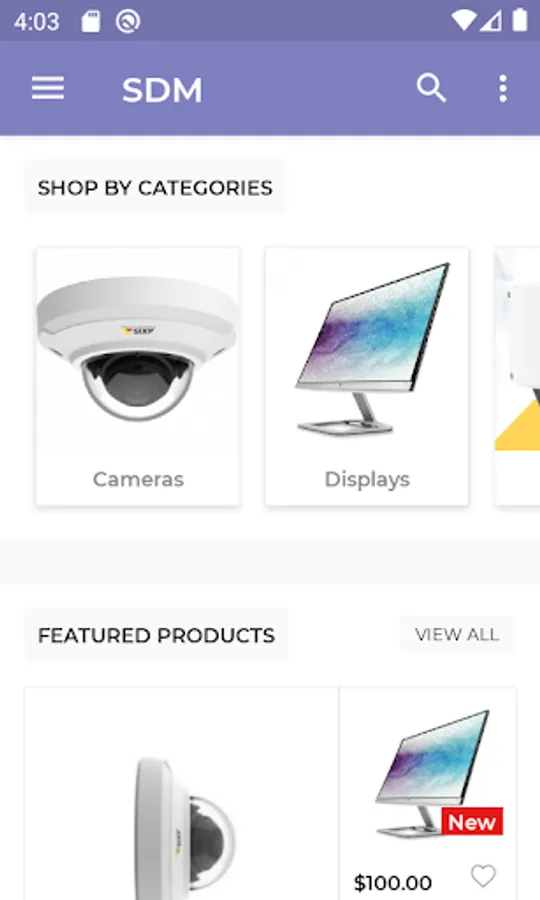
Task: Tap the search magnifier icon
Action: (x=431, y=88)
